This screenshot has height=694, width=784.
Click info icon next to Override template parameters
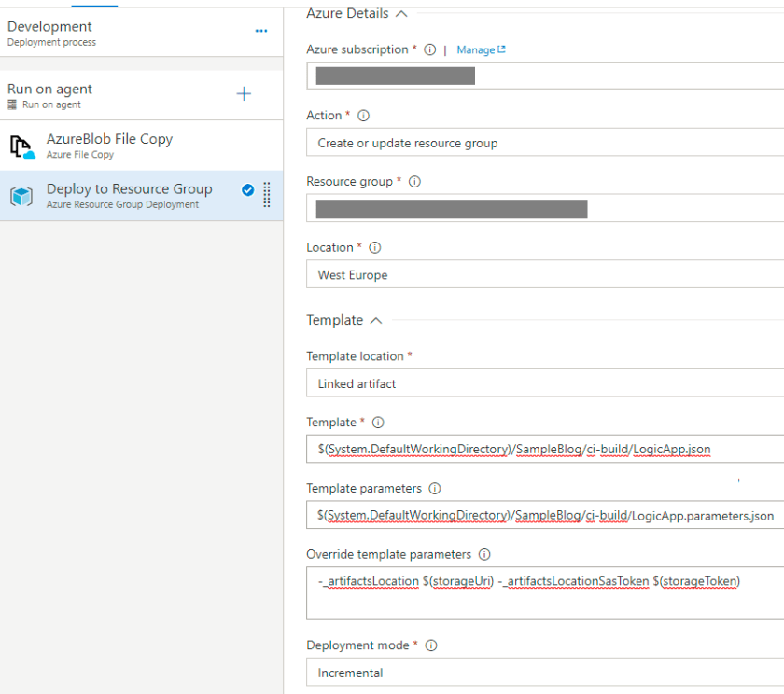tap(484, 555)
